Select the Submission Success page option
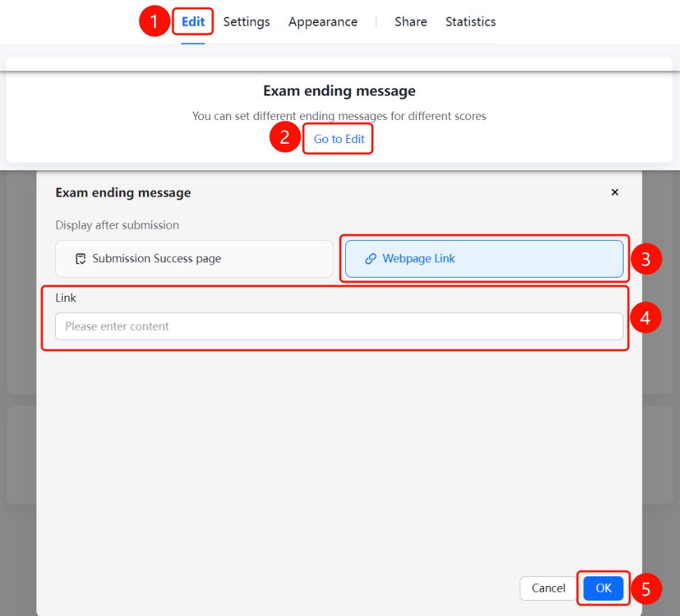The width and height of the screenshot is (680, 616). 194,259
